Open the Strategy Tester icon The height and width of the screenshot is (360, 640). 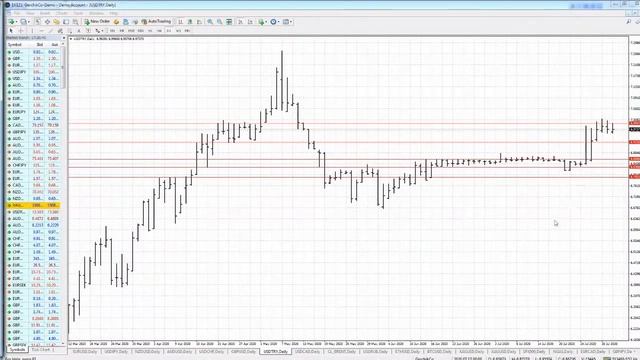point(75,22)
